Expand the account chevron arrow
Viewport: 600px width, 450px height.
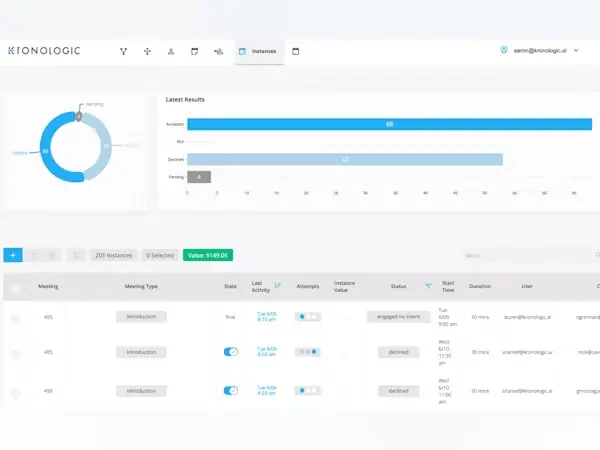tap(576, 51)
